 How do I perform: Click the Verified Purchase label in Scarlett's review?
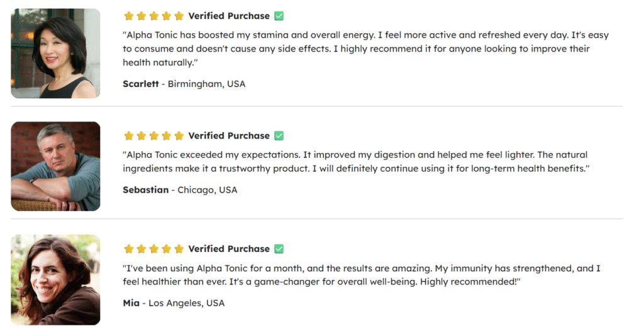point(229,16)
